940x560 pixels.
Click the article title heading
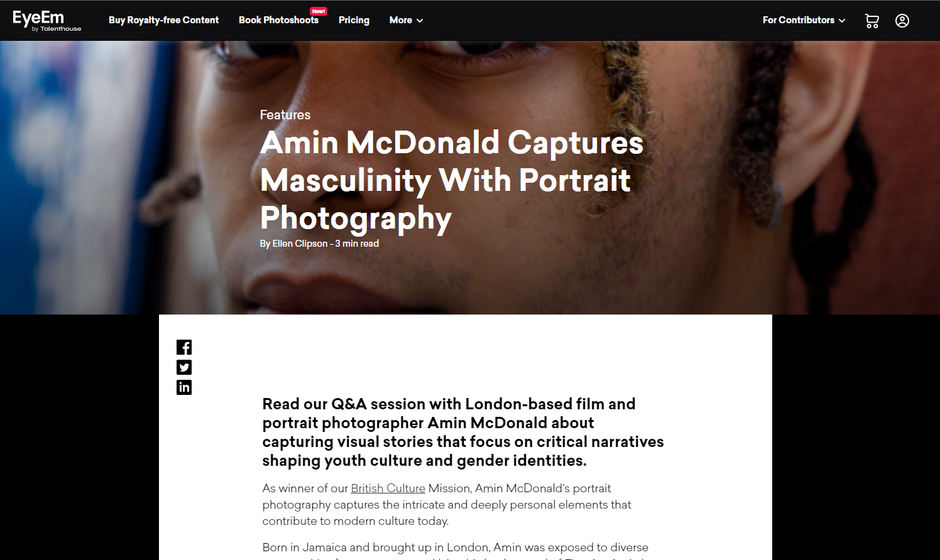click(452, 180)
